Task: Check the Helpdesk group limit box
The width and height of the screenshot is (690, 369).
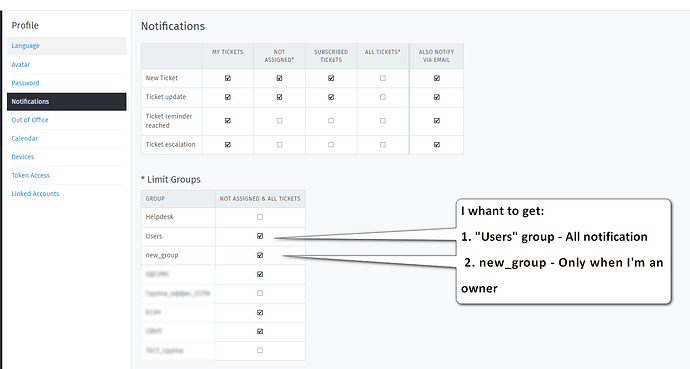Action: [x=260, y=217]
